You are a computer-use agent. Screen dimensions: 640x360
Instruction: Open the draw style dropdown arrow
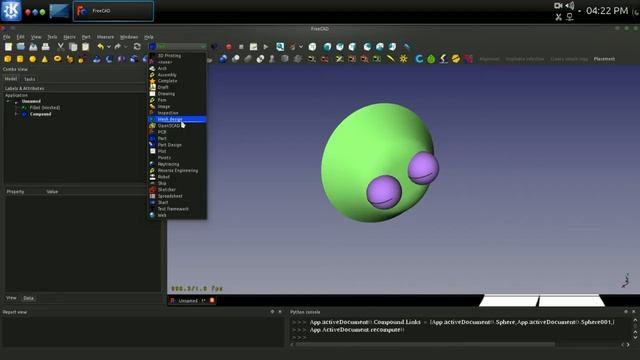pyautogui.click(x=301, y=47)
